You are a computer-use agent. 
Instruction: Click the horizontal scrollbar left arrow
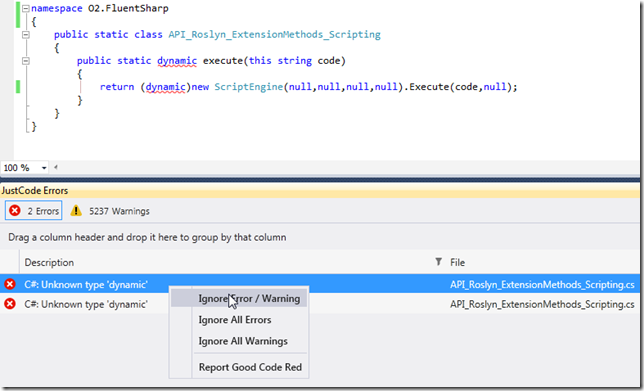click(55, 167)
